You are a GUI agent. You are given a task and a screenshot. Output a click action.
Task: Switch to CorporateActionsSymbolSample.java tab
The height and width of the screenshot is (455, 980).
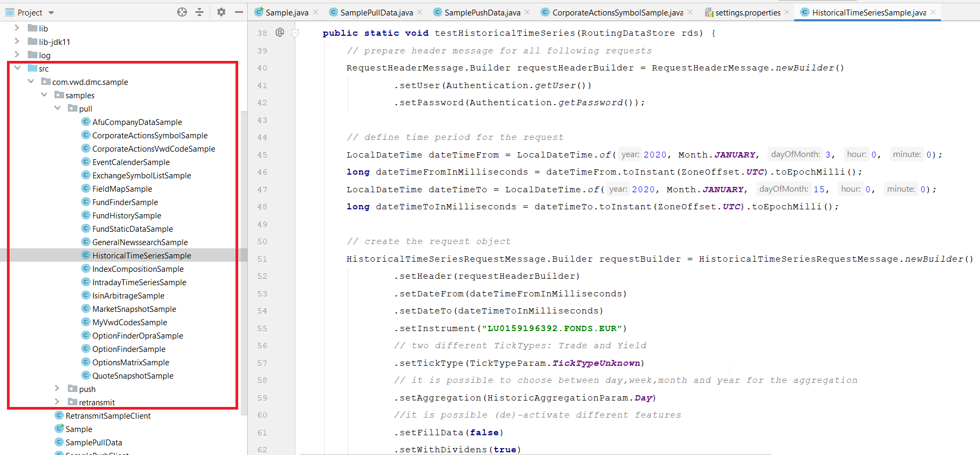point(617,12)
